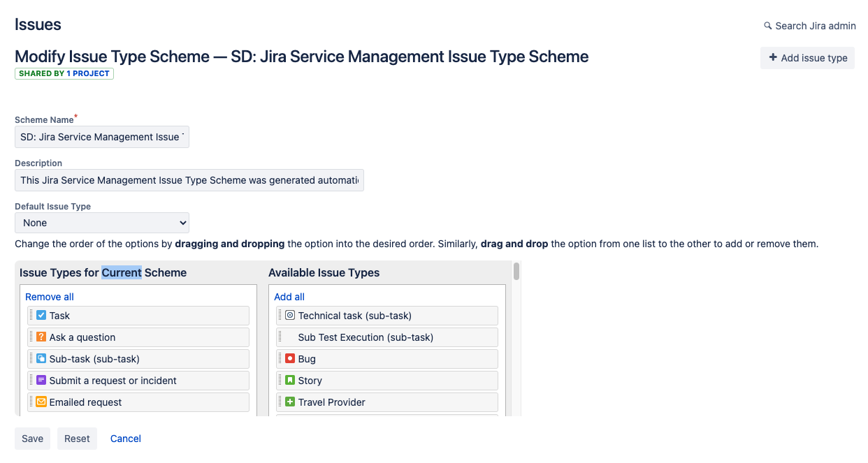
Task: Click the red Bug issue type icon
Action: [289, 358]
